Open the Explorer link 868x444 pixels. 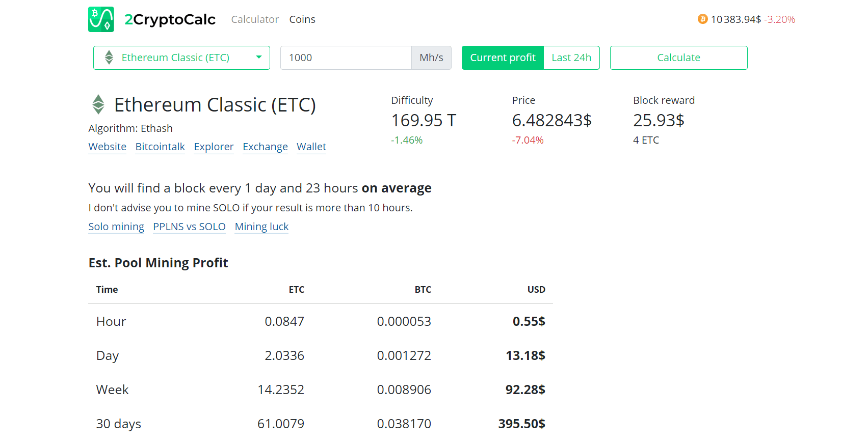[x=214, y=147]
